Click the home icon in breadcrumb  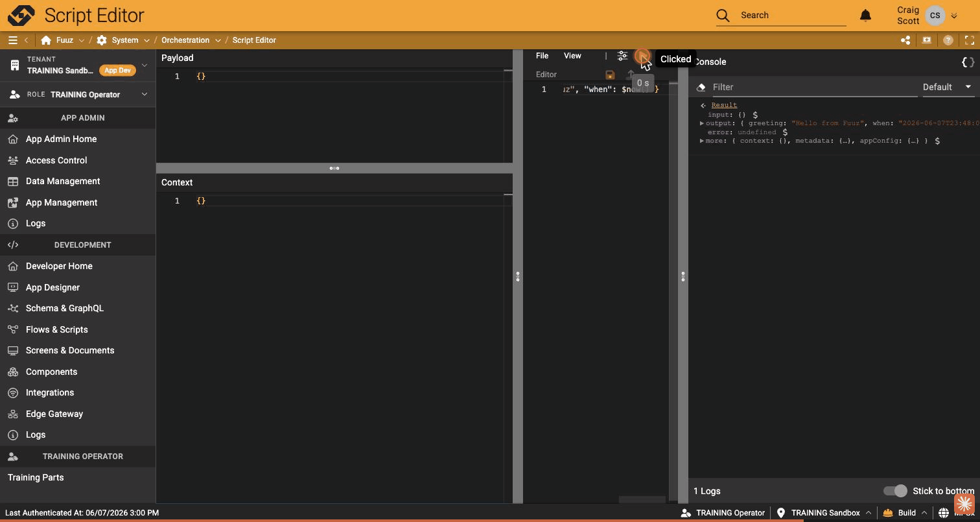coord(46,40)
